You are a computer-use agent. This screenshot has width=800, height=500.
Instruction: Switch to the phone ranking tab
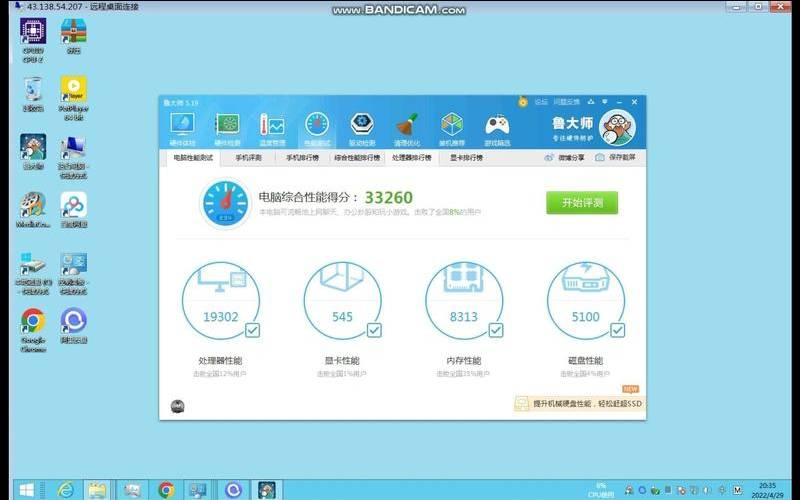(x=303, y=158)
